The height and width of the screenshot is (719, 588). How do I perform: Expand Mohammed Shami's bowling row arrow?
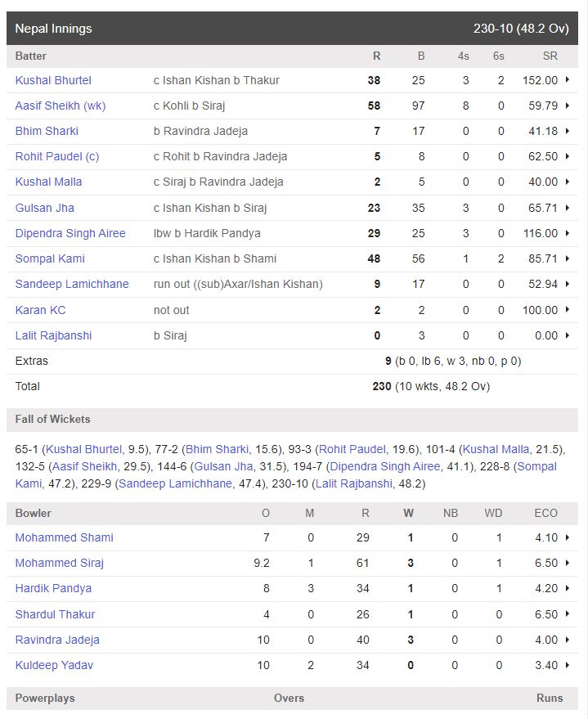pyautogui.click(x=568, y=537)
